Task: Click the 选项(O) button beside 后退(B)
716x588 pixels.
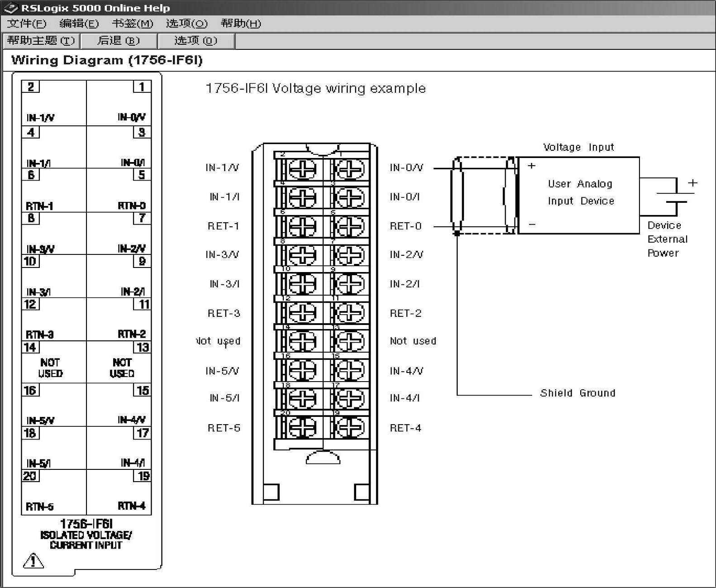Action: tap(196, 41)
